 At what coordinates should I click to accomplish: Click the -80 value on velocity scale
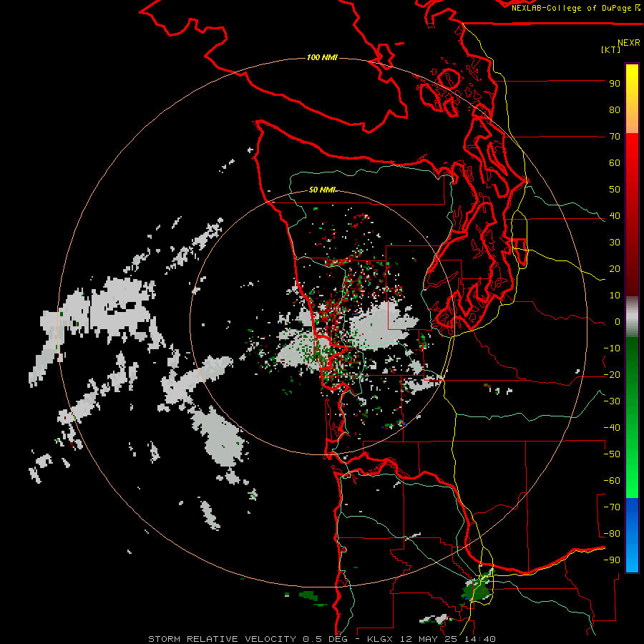tap(612, 534)
